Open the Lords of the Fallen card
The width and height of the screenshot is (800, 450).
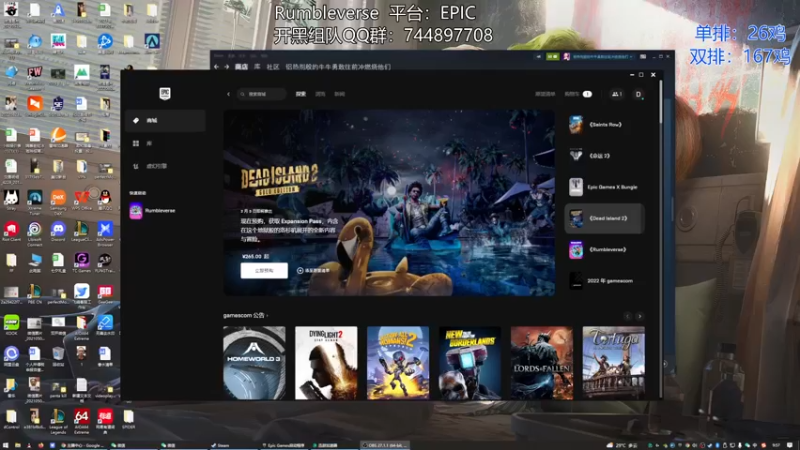click(542, 363)
